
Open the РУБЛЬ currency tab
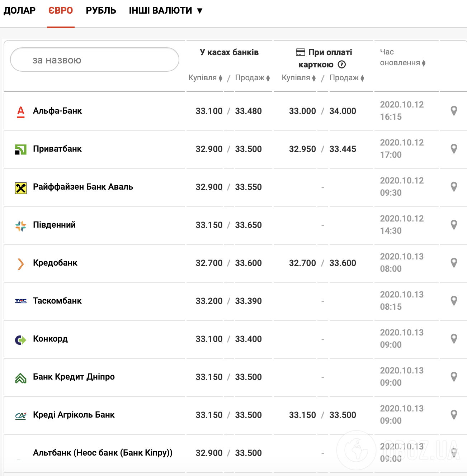tap(101, 10)
